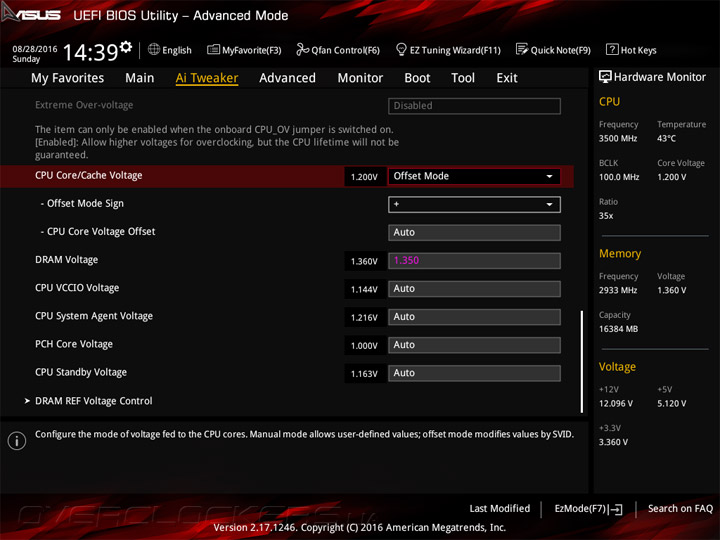Open time settings gear icon next to clock
This screenshot has width=720, height=540.
click(126, 47)
